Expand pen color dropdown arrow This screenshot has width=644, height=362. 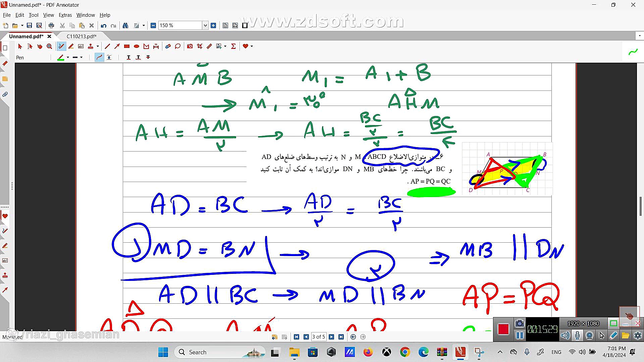[68, 58]
